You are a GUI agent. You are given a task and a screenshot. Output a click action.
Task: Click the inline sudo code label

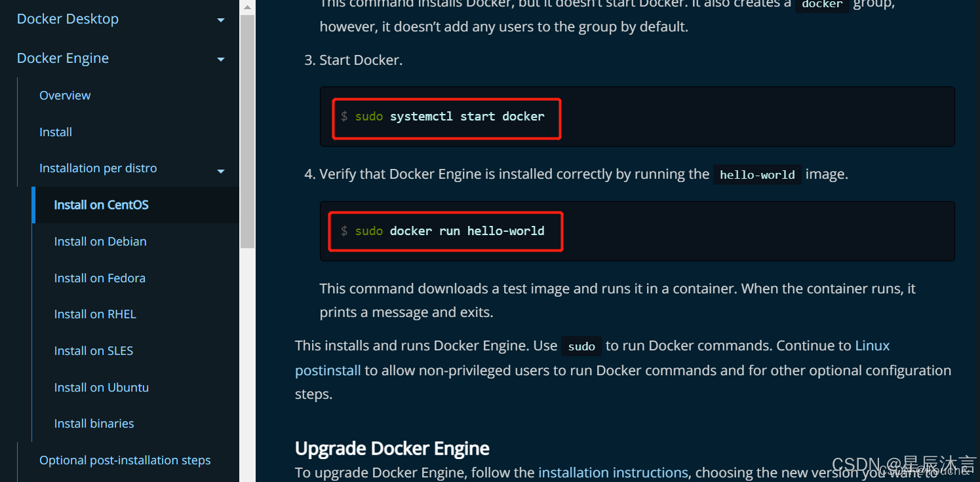click(581, 346)
